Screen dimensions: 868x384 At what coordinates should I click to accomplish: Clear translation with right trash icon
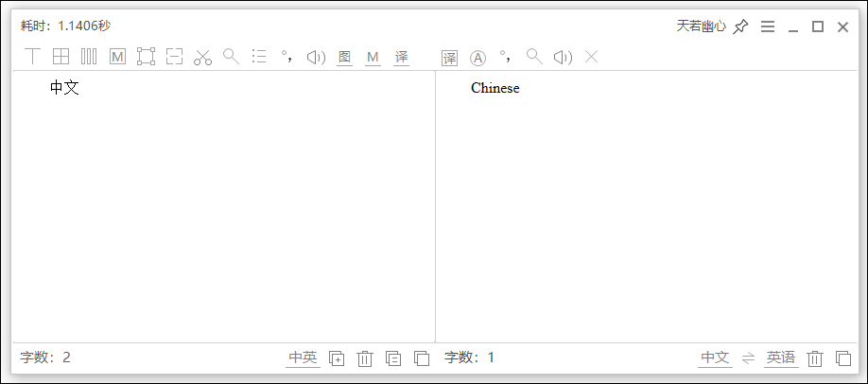[815, 358]
